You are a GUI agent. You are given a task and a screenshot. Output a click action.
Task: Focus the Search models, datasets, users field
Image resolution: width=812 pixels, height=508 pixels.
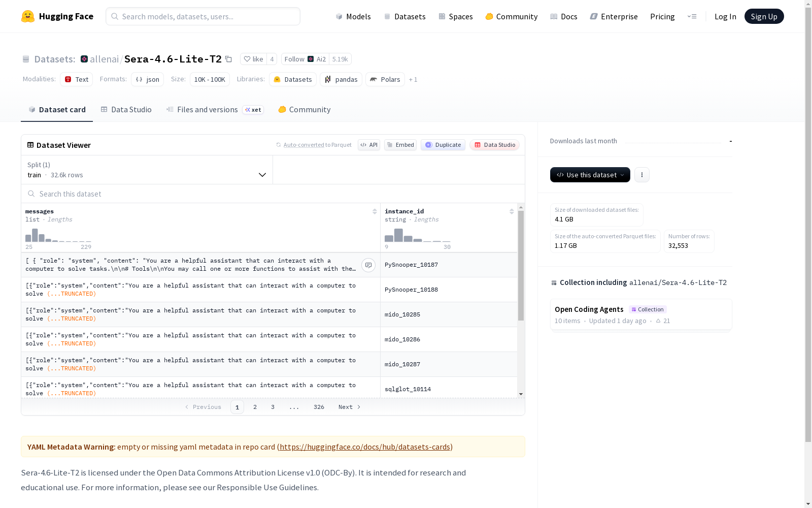click(203, 16)
